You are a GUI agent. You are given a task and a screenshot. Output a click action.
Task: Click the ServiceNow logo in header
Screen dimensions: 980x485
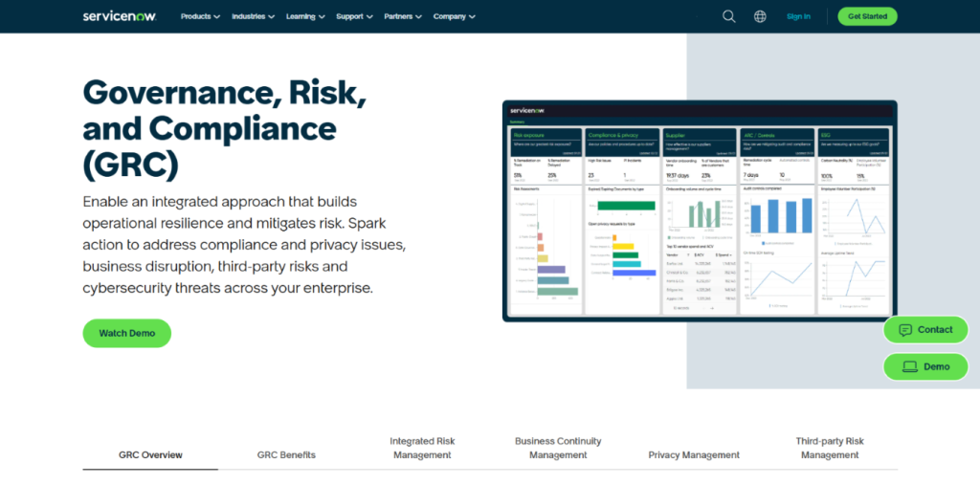coord(120,16)
